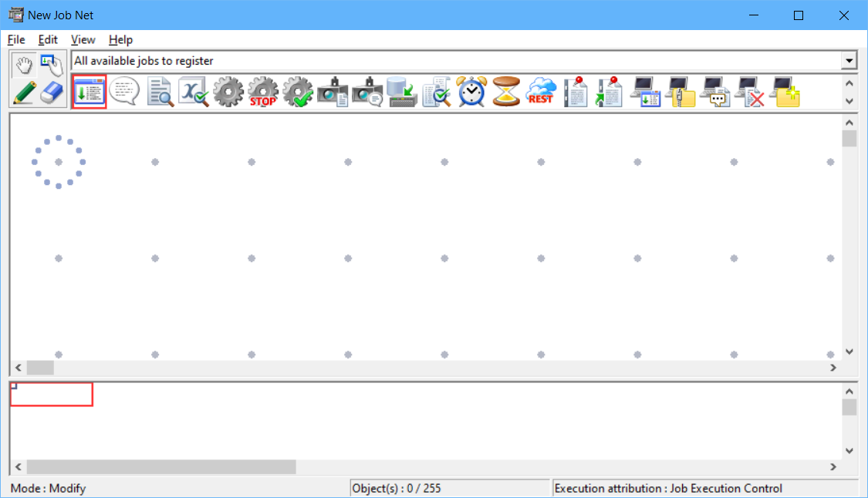
Task: Click the map area scroll right arrow
Action: click(833, 368)
